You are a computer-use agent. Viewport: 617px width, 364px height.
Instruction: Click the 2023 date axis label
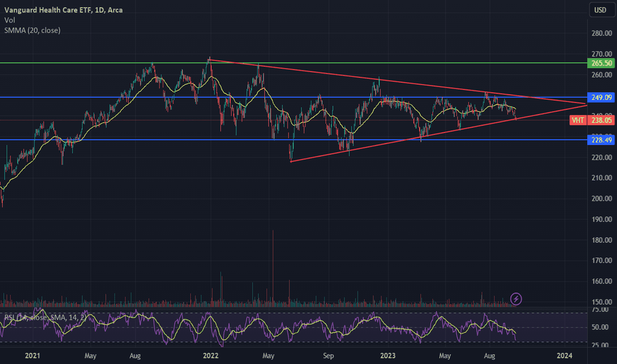(387, 356)
